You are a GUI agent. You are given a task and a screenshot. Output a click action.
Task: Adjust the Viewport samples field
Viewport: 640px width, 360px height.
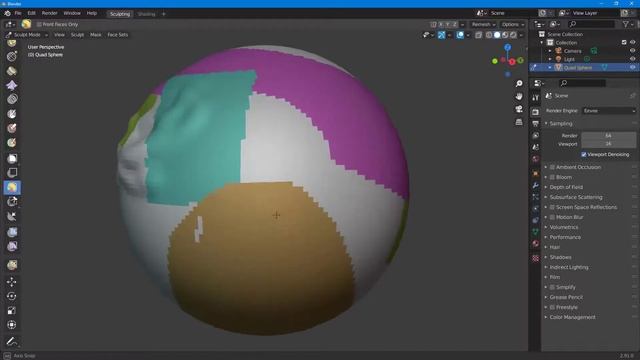(609, 144)
